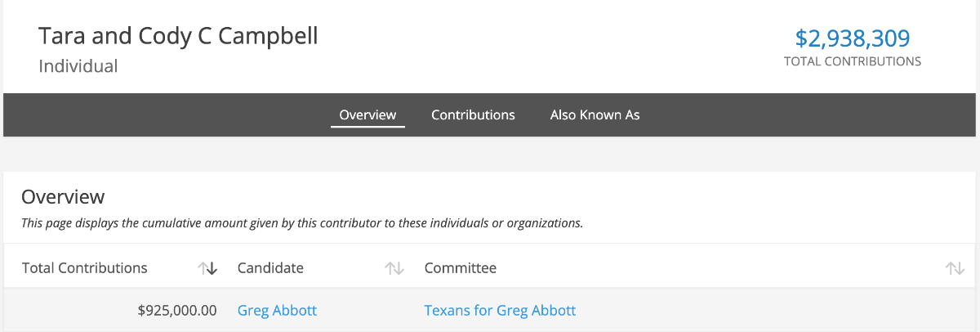This screenshot has height=332, width=980.
Task: Click the Candidate column sort arrows
Action: coord(394,268)
